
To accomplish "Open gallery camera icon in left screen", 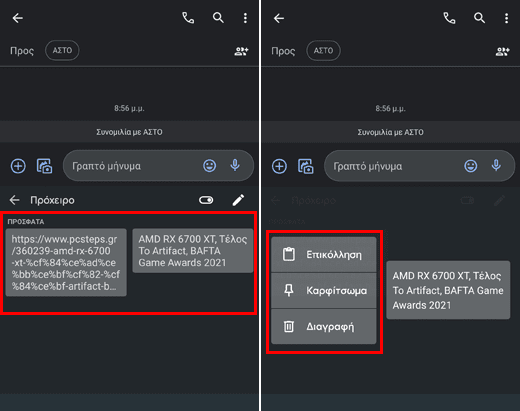I will pos(44,166).
